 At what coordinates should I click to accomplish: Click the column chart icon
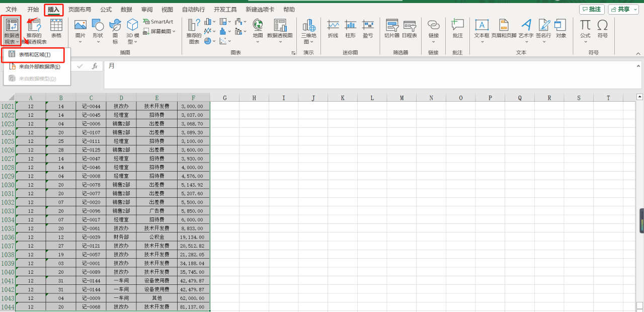click(208, 22)
